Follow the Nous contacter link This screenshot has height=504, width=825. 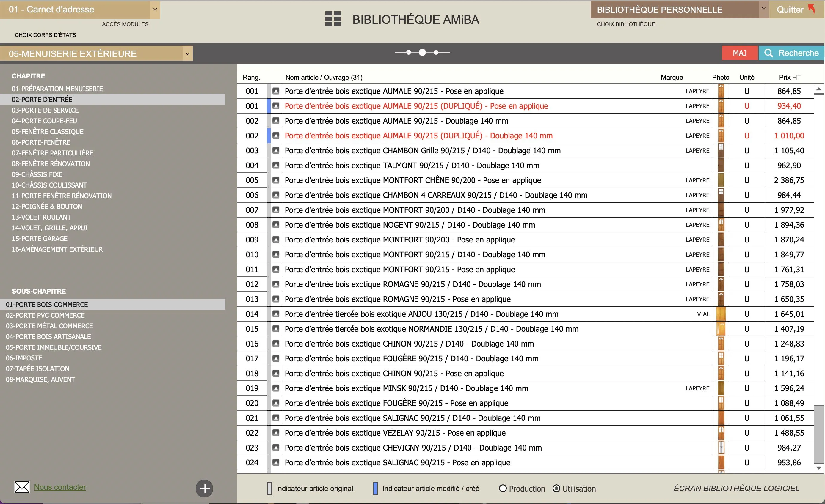click(x=60, y=487)
